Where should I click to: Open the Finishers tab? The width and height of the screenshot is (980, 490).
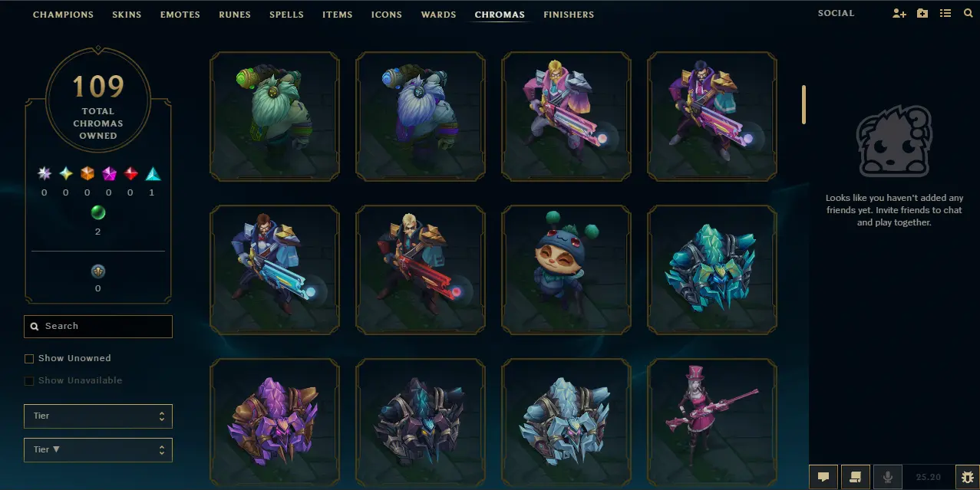tap(569, 15)
